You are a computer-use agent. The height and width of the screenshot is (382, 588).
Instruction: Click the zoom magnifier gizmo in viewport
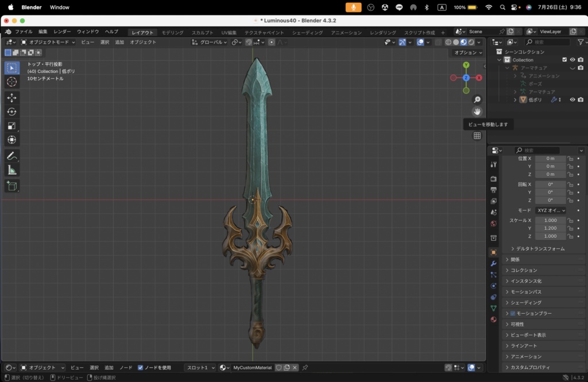coord(477,99)
